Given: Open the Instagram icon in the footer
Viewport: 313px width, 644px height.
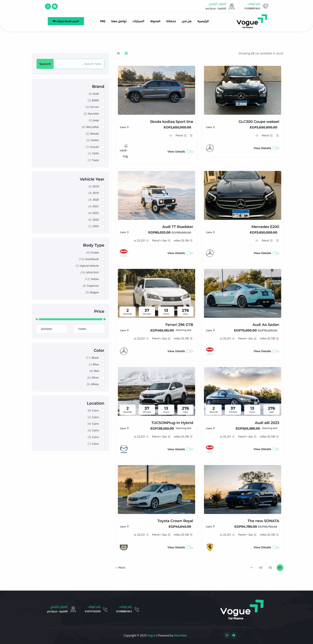Looking at the screenshot, I should pos(227,635).
